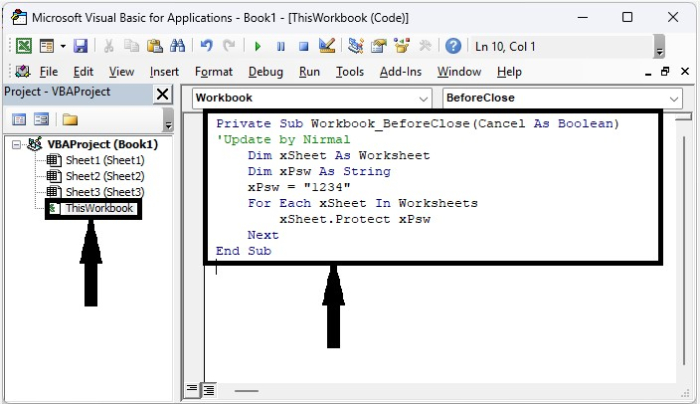Image resolution: width=700 pixels, height=404 pixels.
Task: Open VBA Help question mark icon
Action: 453,46
